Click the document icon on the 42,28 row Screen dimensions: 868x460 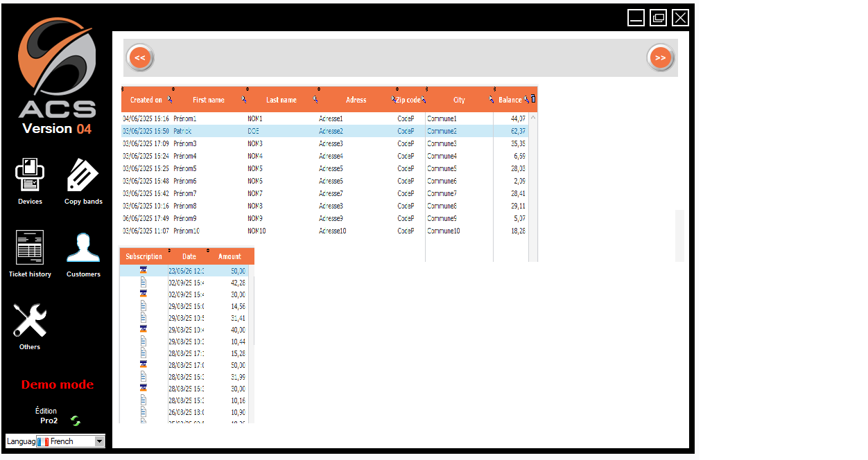coord(144,283)
